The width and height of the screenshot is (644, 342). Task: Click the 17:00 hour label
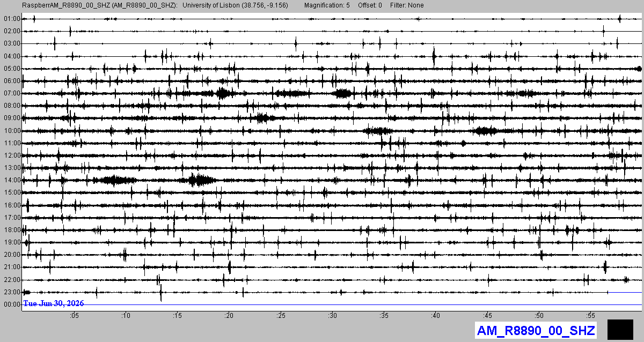[12, 218]
